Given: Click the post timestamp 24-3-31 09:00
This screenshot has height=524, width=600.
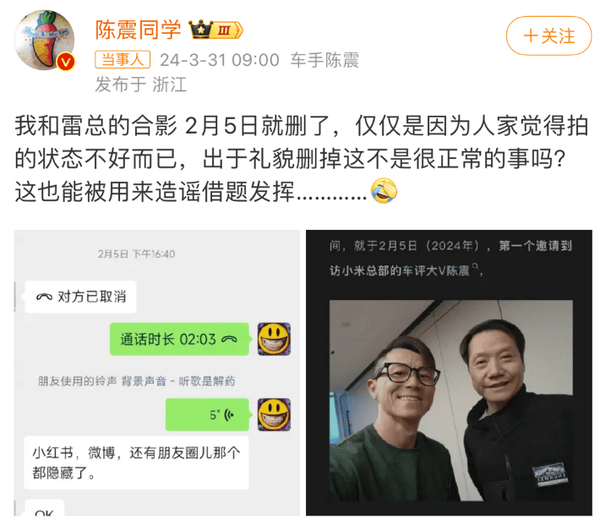Looking at the screenshot, I should 219,60.
